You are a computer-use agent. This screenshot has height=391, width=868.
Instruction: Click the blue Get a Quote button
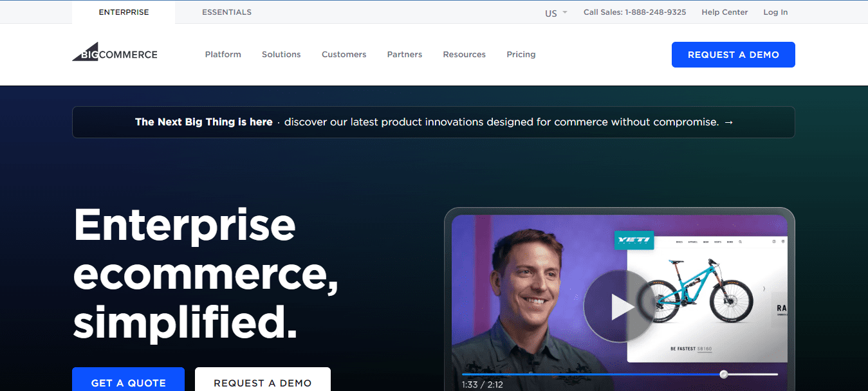(128, 382)
